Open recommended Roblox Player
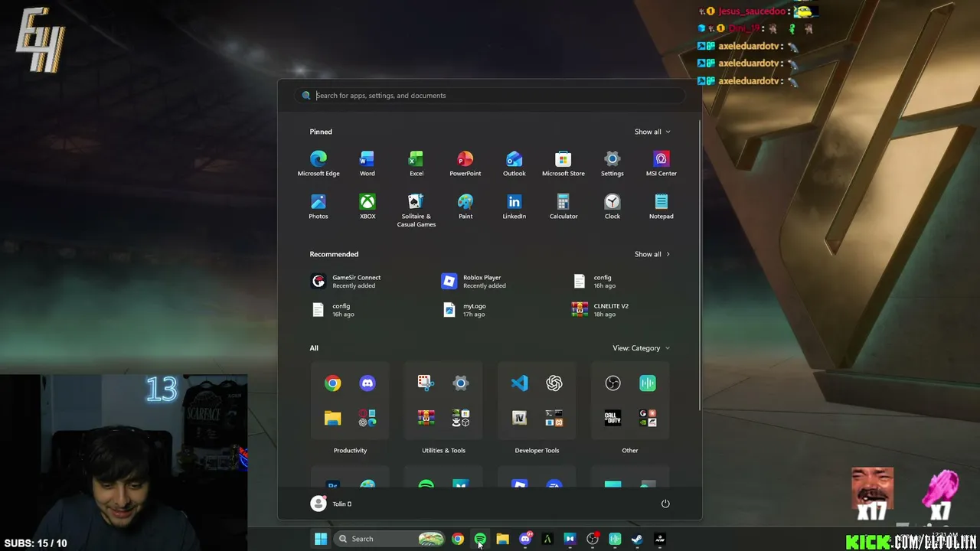This screenshot has height=551, width=980. [x=474, y=282]
